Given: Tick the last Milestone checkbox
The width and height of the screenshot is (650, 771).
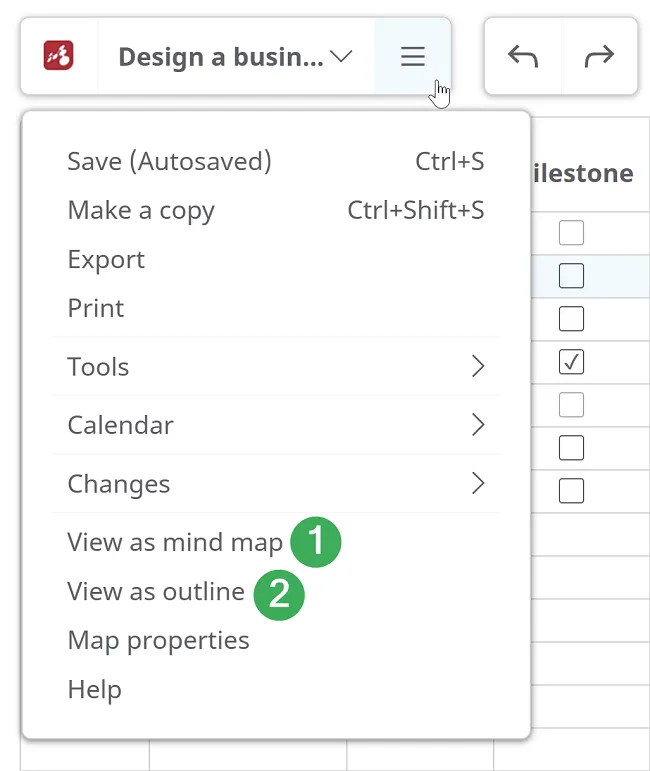Looking at the screenshot, I should click(571, 491).
